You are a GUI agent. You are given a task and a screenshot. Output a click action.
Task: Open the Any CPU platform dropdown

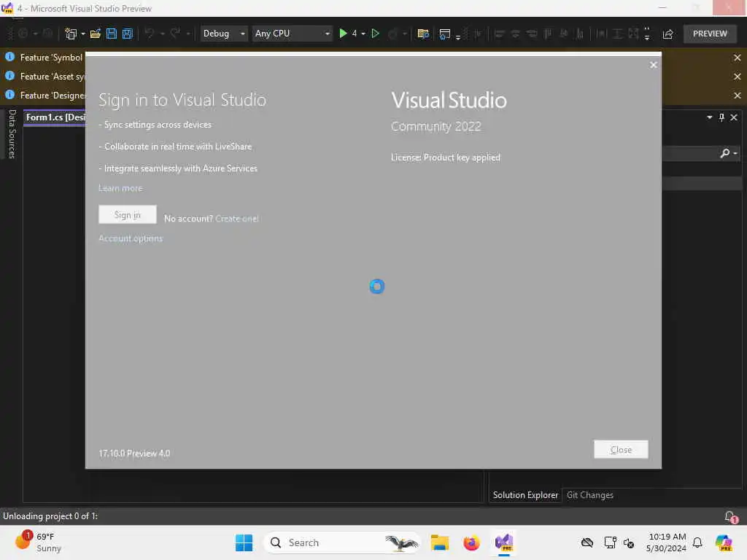[x=292, y=34]
